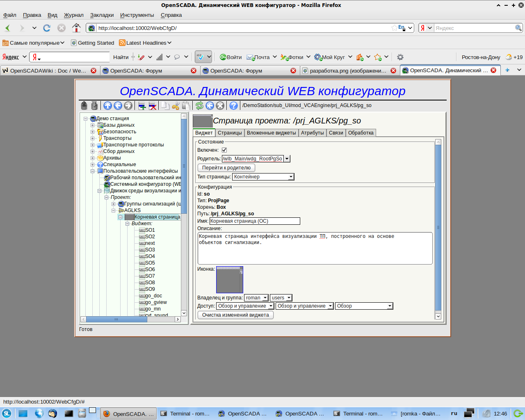The width and height of the screenshot is (525, 420).
Task: Open the Тип страницы dropdown
Action: point(263,177)
